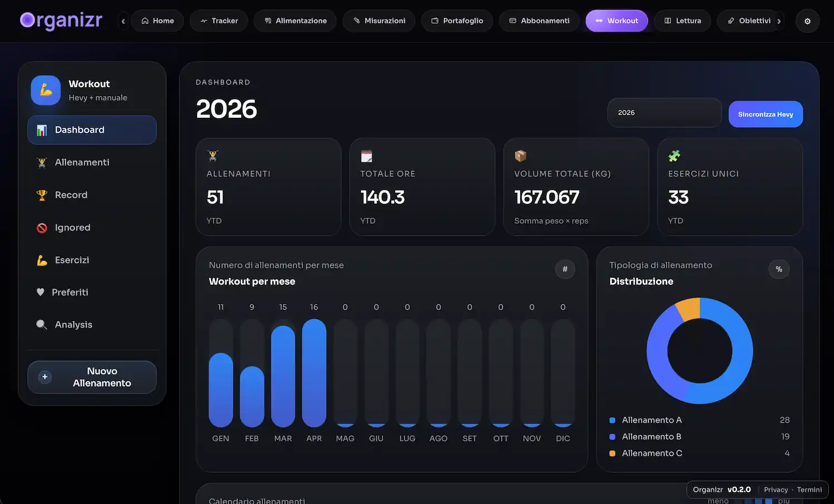The width and height of the screenshot is (834, 504).
Task: Click the GEN bar in monthly chart
Action: 221,390
